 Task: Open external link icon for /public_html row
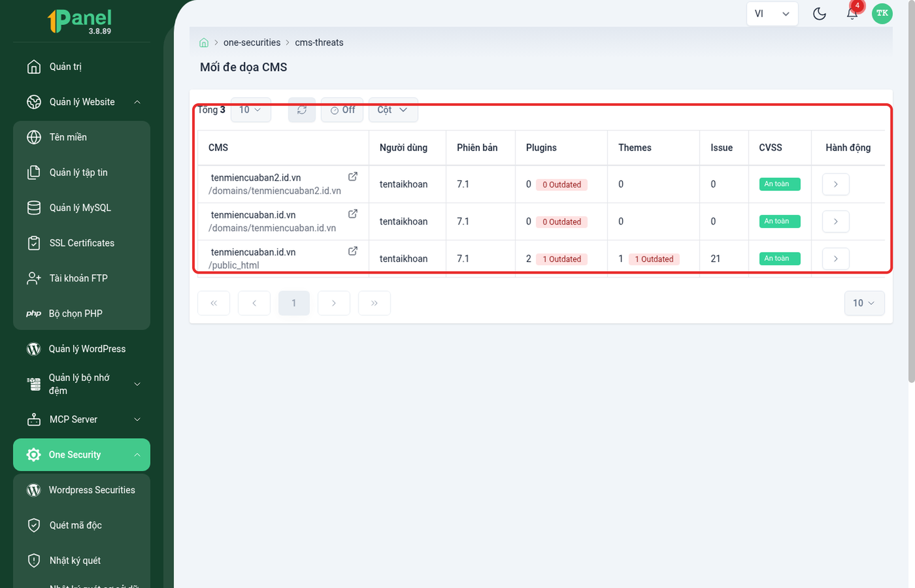(x=353, y=251)
